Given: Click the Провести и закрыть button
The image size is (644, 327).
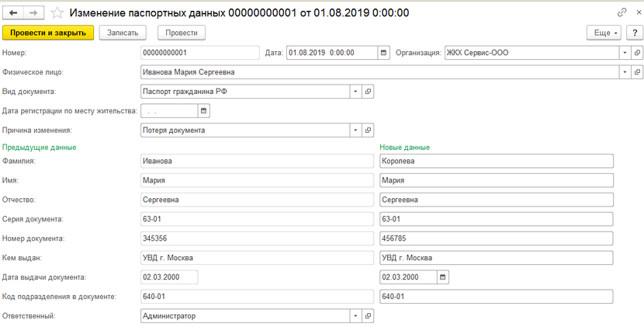Looking at the screenshot, I should 48,33.
